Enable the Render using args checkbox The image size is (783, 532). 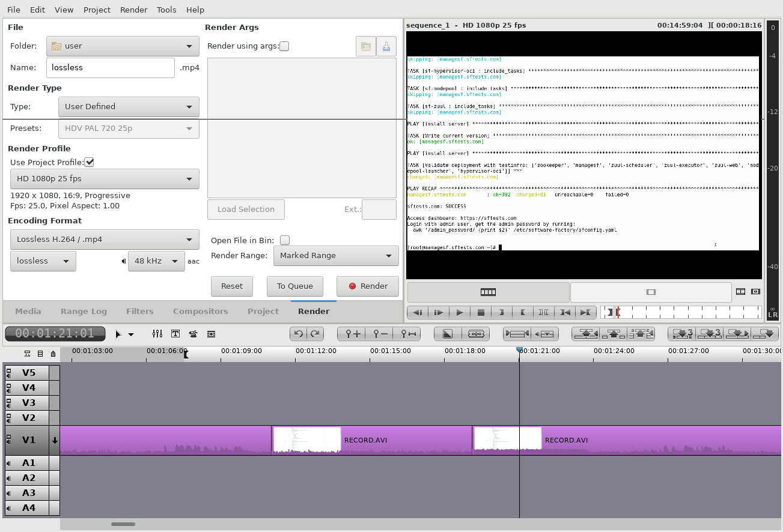tap(284, 46)
